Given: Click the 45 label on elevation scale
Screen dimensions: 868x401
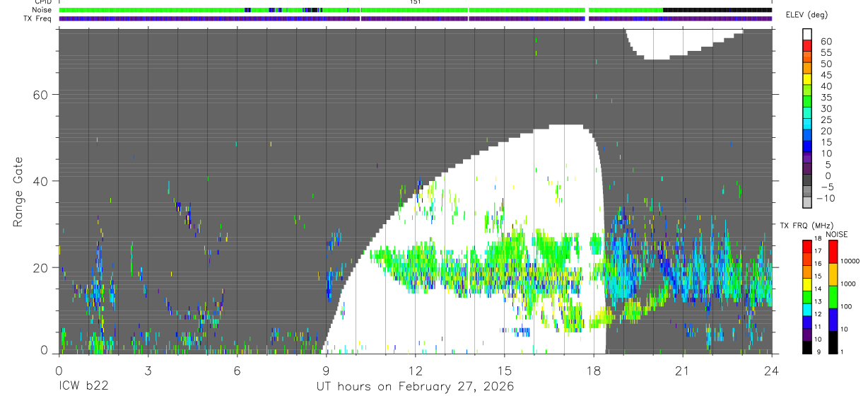Looking at the screenshot, I should point(826,76).
